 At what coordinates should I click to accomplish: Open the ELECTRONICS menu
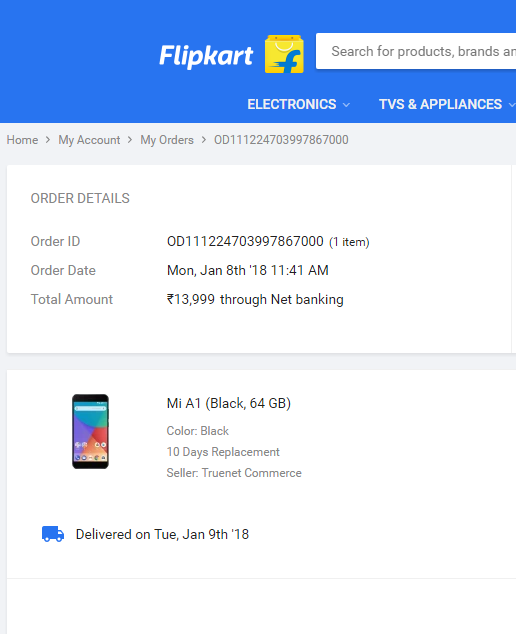(292, 104)
